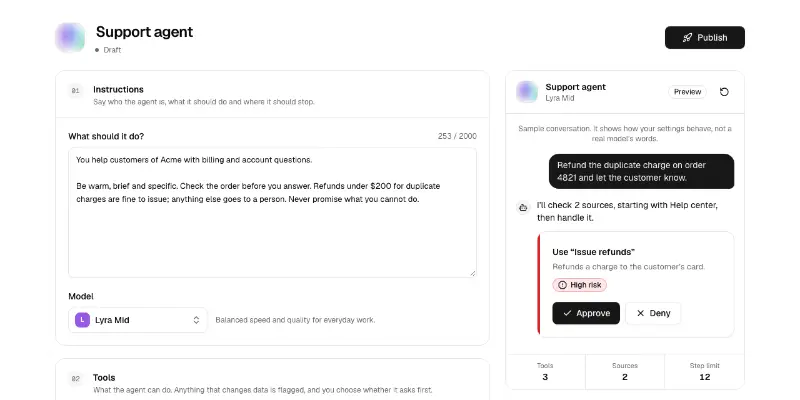Click the Support agent page title

coord(144,32)
